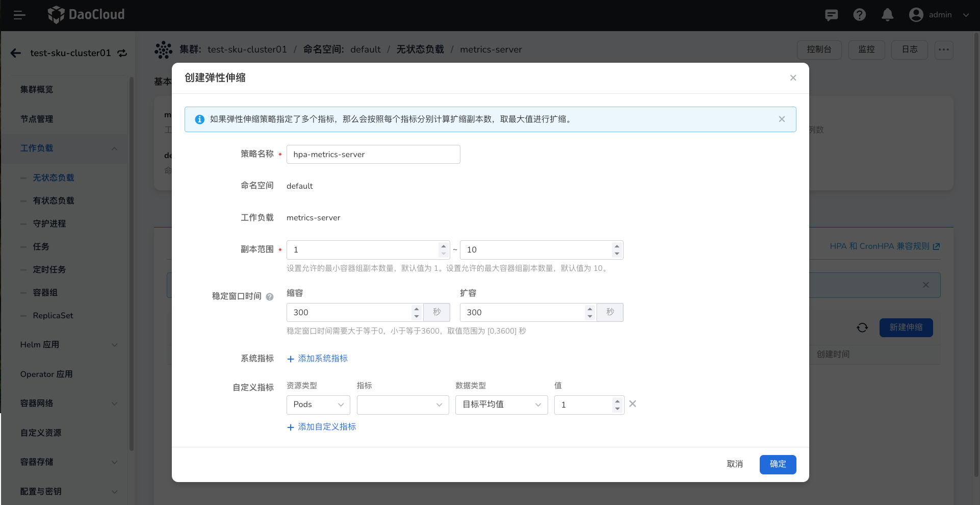Open the chat message icon in top bar
Screen dimensions: 980x505
point(832,15)
